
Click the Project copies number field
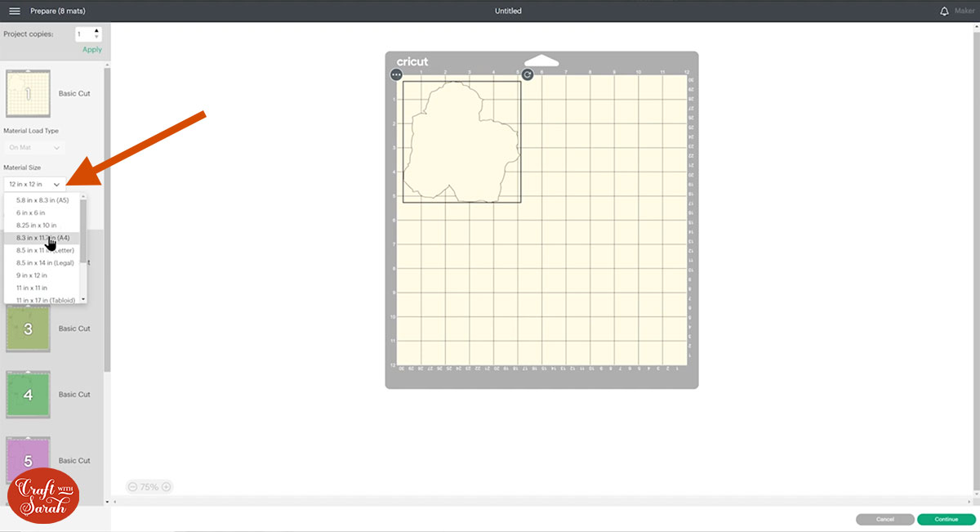(x=84, y=34)
